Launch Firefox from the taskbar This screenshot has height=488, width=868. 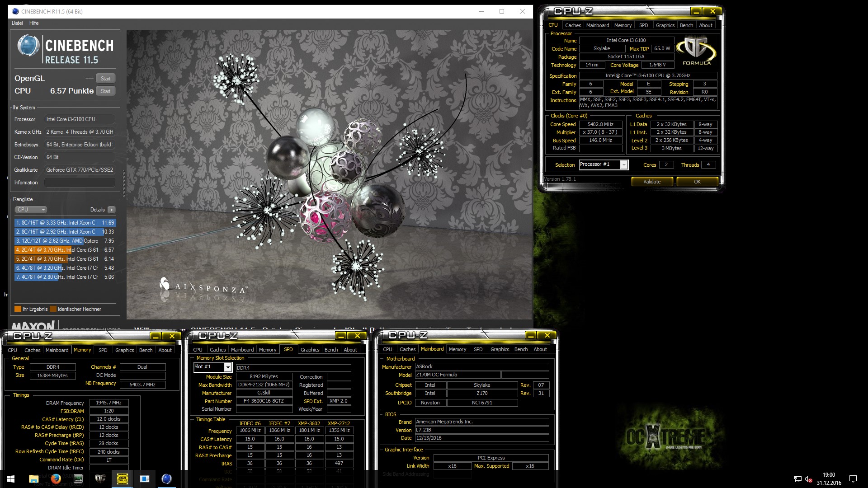coord(56,479)
